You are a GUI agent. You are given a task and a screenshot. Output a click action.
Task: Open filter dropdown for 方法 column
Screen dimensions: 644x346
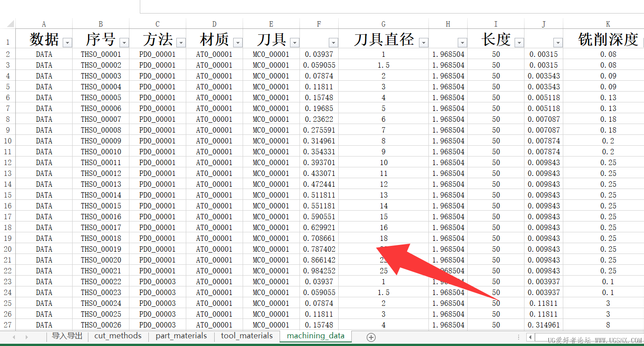pos(181,42)
